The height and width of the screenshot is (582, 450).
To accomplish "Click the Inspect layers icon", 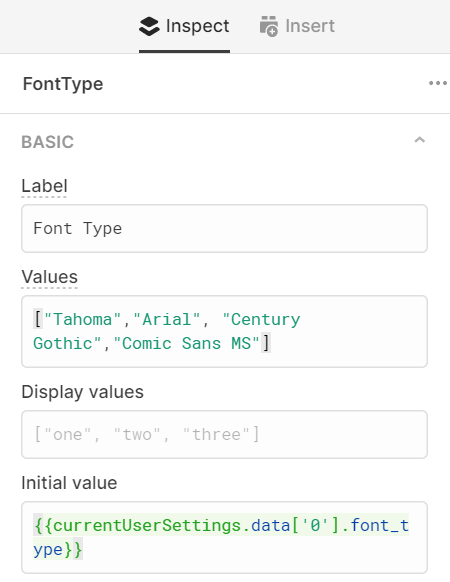I will (x=149, y=26).
